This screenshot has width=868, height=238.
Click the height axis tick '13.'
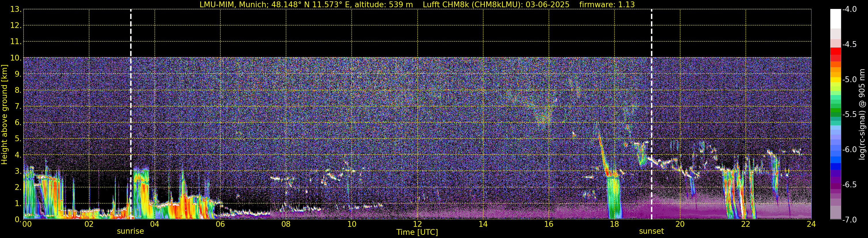(x=16, y=10)
